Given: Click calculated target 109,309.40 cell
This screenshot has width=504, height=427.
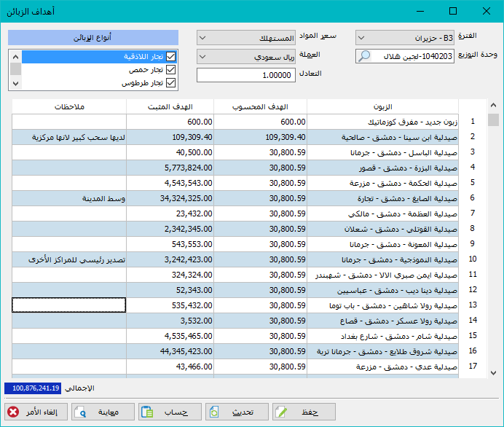Looking at the screenshot, I should click(260, 137).
